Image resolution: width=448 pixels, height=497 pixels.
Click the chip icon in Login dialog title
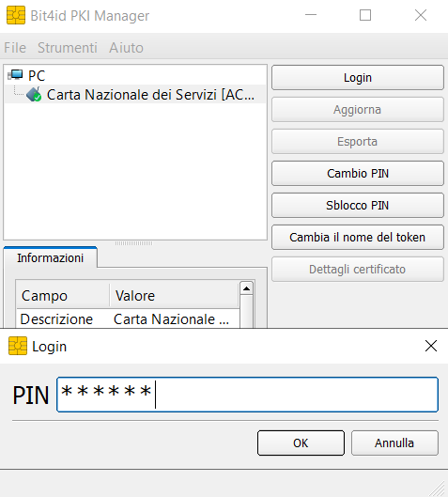pos(18,346)
